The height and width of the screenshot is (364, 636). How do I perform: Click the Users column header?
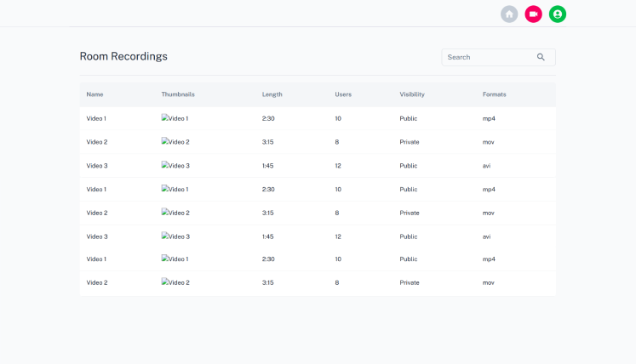[x=343, y=94]
